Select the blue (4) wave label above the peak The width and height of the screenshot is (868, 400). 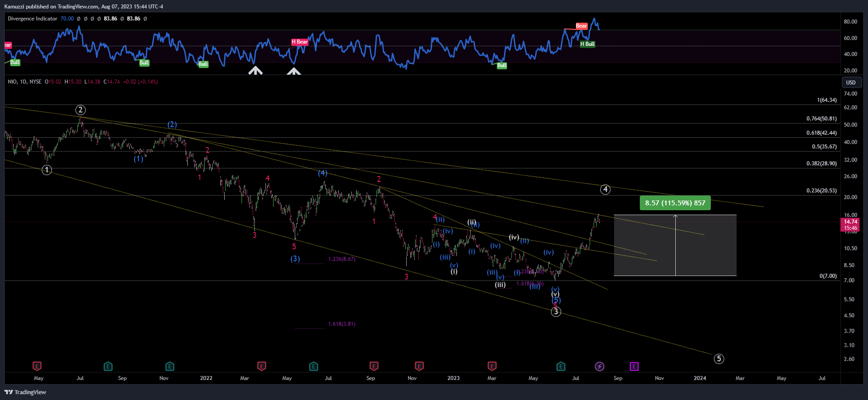323,173
